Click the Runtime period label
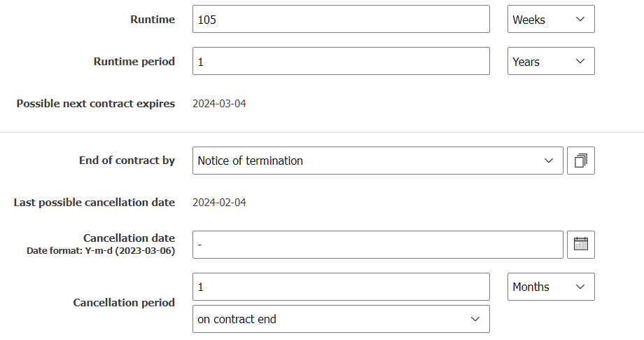Screen dimensions: 644x340 pos(134,62)
